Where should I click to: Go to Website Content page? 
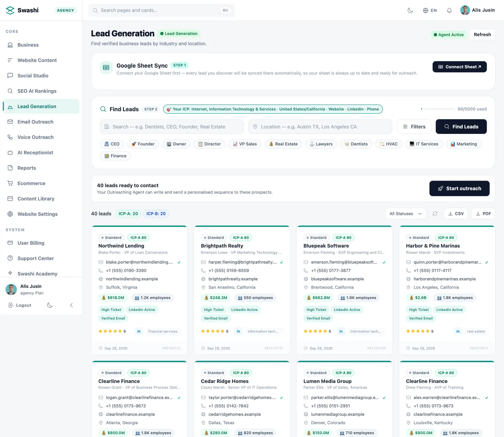(x=41, y=60)
